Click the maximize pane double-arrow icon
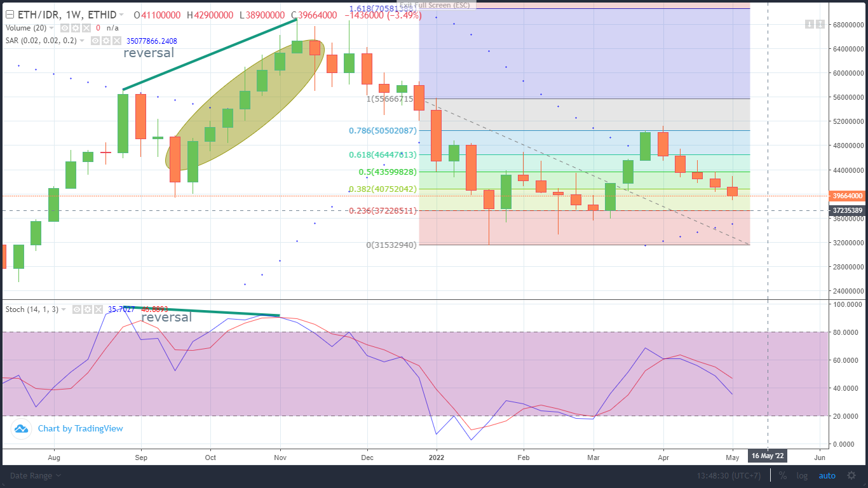 point(820,24)
